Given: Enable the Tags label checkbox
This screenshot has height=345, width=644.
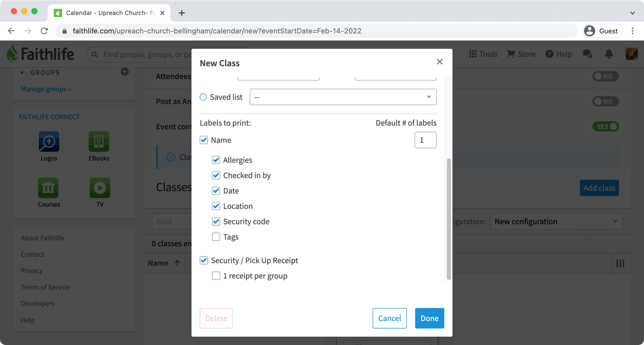Looking at the screenshot, I should click(x=216, y=237).
